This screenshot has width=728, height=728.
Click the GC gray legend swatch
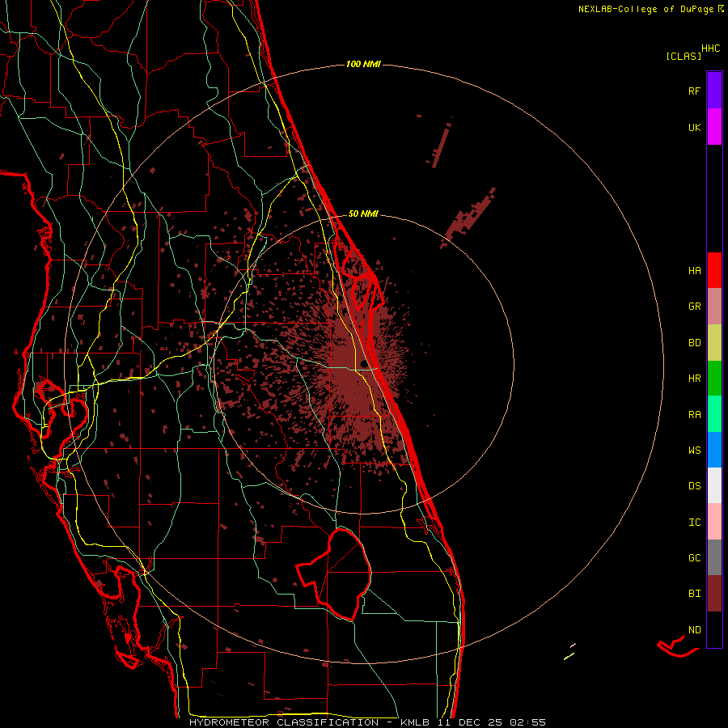click(x=714, y=557)
